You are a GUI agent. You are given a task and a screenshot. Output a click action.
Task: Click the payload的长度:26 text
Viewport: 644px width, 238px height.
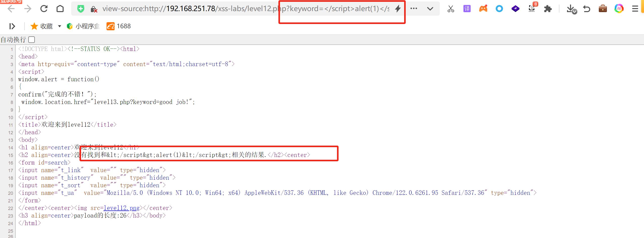click(100, 216)
